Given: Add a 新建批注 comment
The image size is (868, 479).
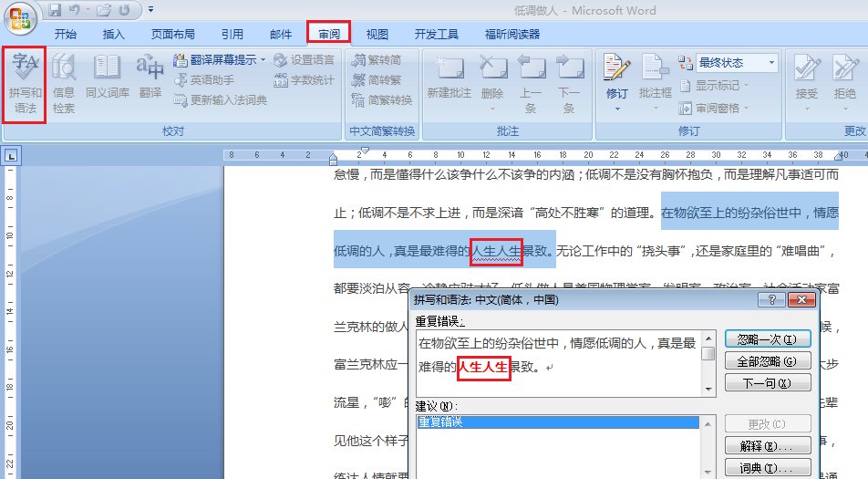Looking at the screenshot, I should point(449,78).
